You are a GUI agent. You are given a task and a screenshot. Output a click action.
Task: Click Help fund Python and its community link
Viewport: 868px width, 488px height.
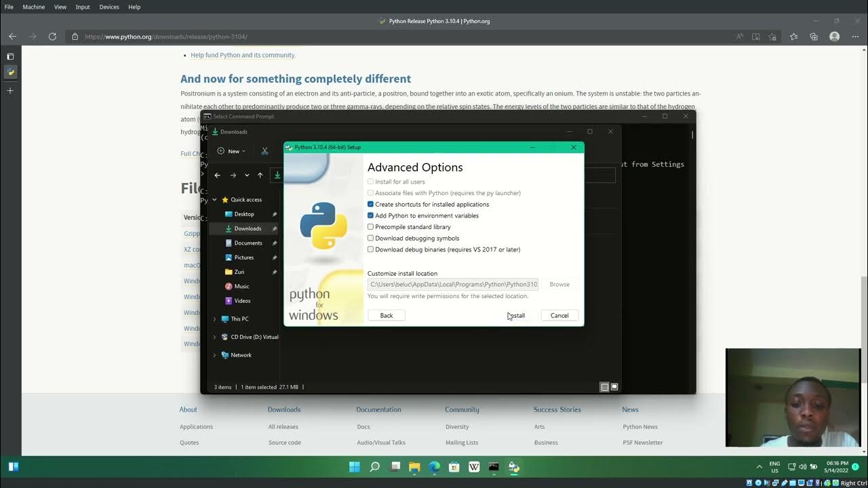243,55
